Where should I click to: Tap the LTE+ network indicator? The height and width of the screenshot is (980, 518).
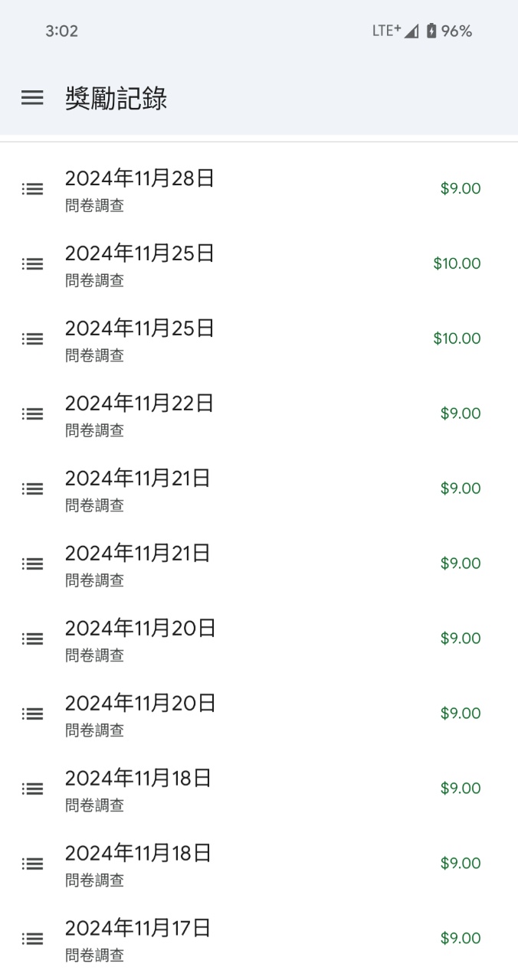tap(386, 31)
